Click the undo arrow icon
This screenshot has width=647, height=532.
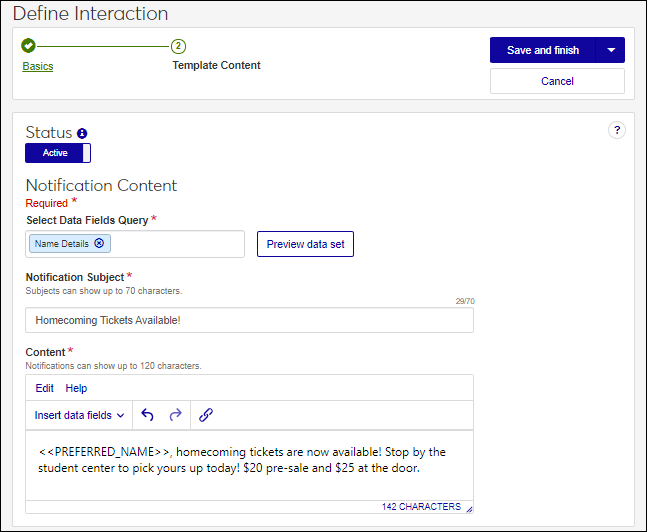tap(148, 415)
